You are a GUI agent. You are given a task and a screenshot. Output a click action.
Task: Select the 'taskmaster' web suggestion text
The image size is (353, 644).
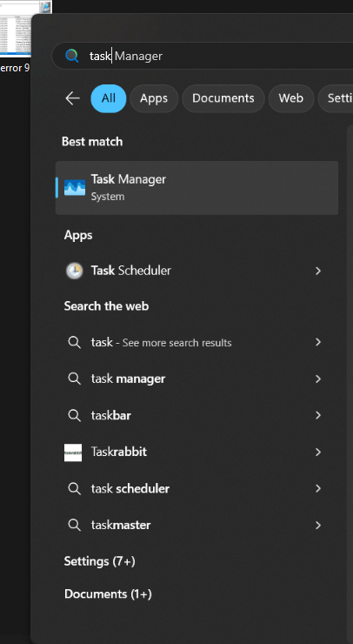[121, 525]
